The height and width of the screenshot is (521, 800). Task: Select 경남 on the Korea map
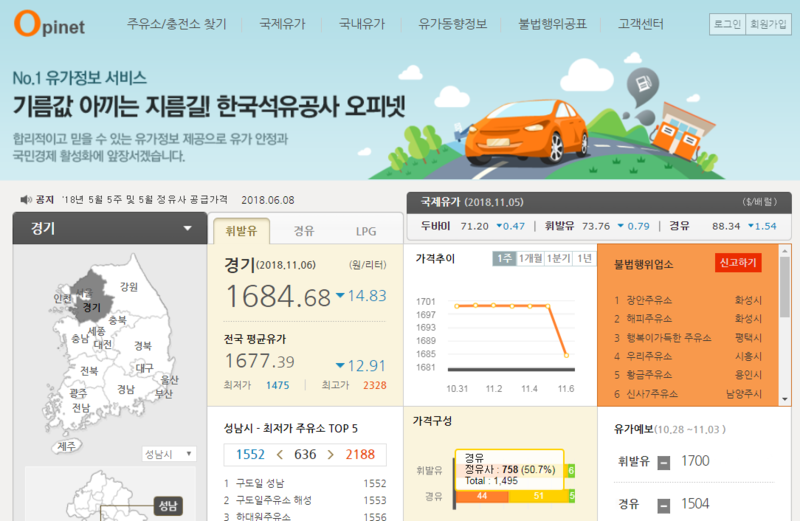pos(126,389)
